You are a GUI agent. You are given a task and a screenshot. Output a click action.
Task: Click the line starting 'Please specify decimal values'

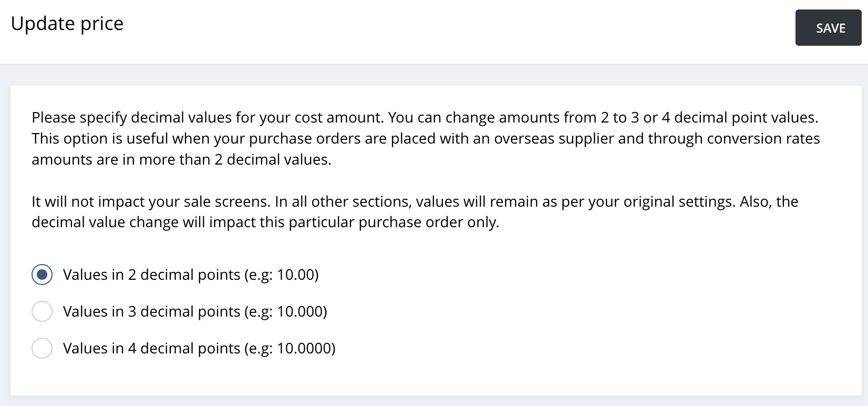425,117
